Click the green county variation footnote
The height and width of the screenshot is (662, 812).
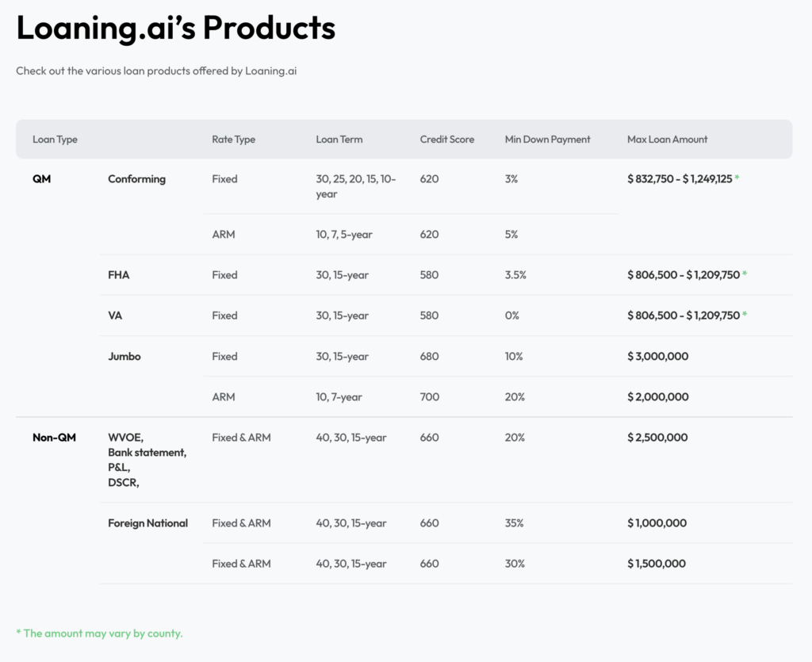99,633
